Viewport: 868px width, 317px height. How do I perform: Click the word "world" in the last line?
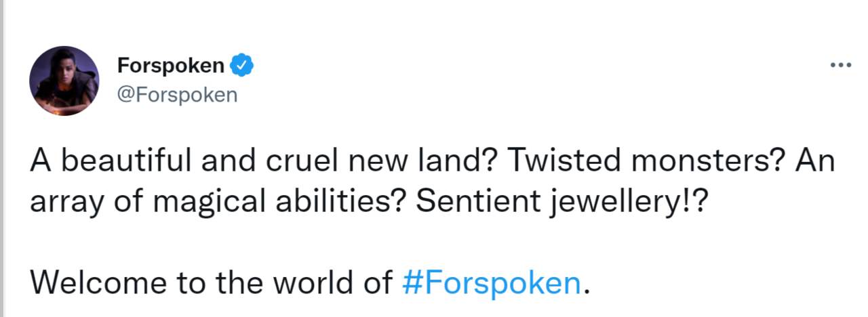coord(313,281)
